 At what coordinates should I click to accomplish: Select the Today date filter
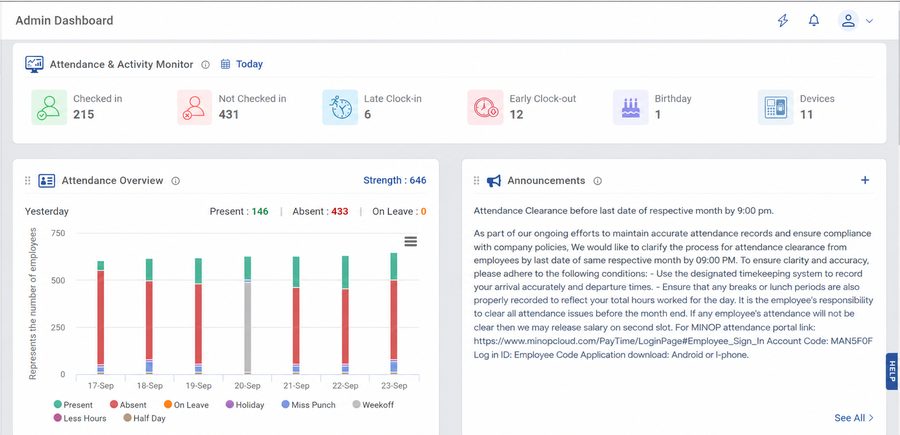click(x=249, y=64)
